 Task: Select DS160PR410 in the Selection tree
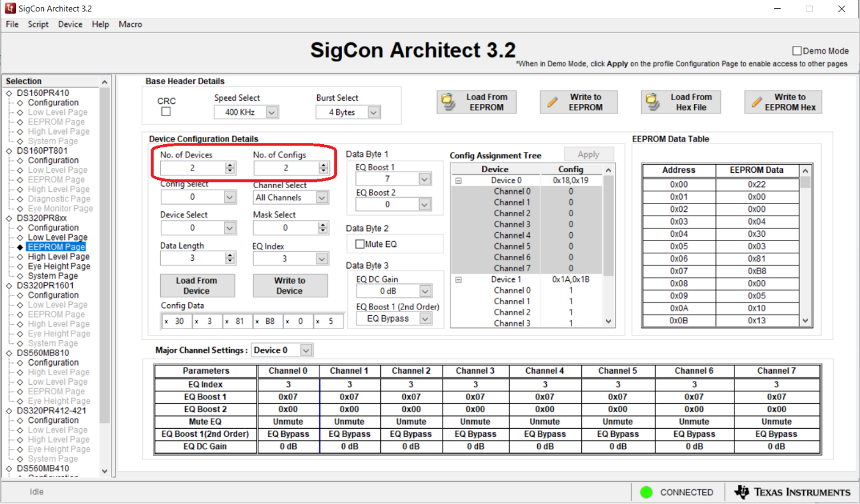(x=43, y=93)
